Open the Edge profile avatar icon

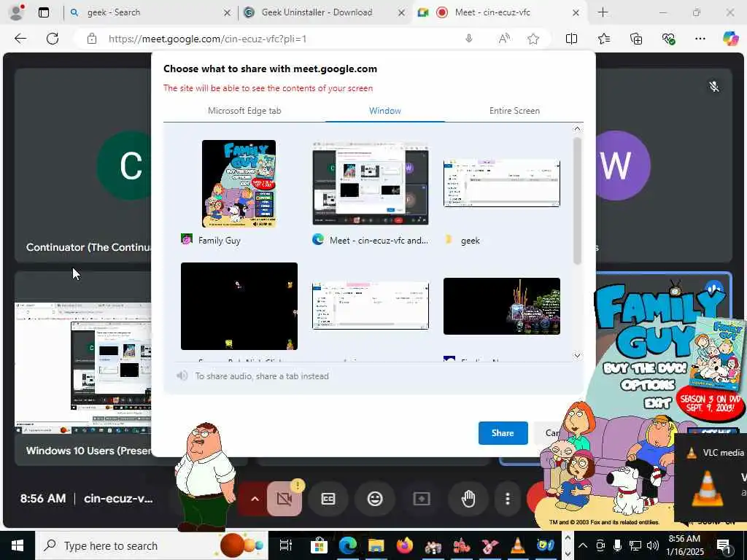[16, 12]
